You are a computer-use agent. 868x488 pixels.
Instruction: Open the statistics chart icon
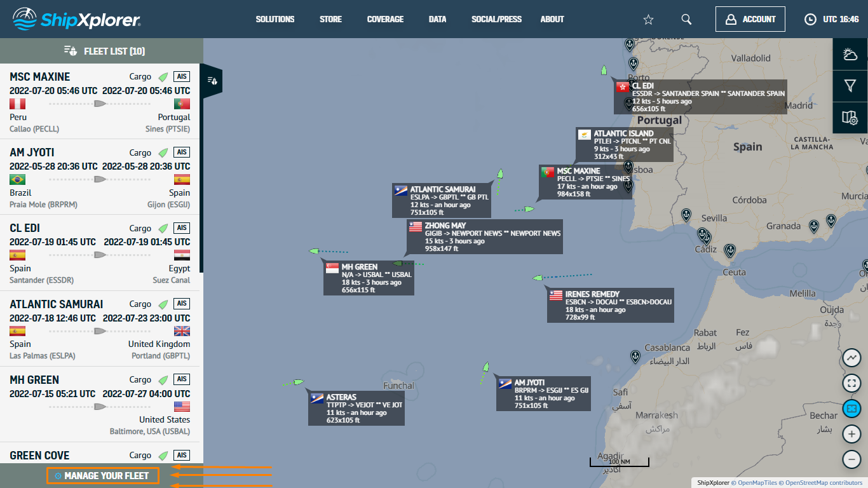851,358
